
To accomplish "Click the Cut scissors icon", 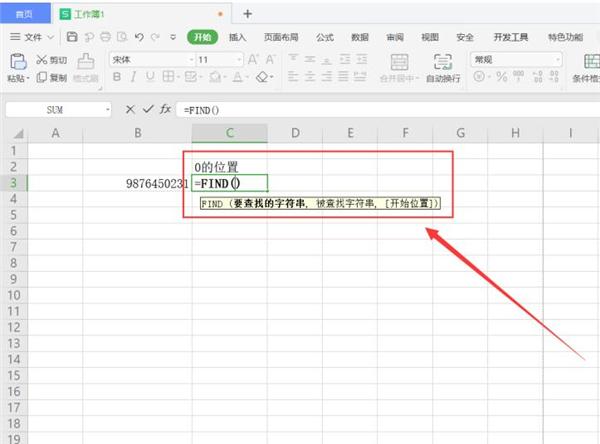I will tap(42, 60).
